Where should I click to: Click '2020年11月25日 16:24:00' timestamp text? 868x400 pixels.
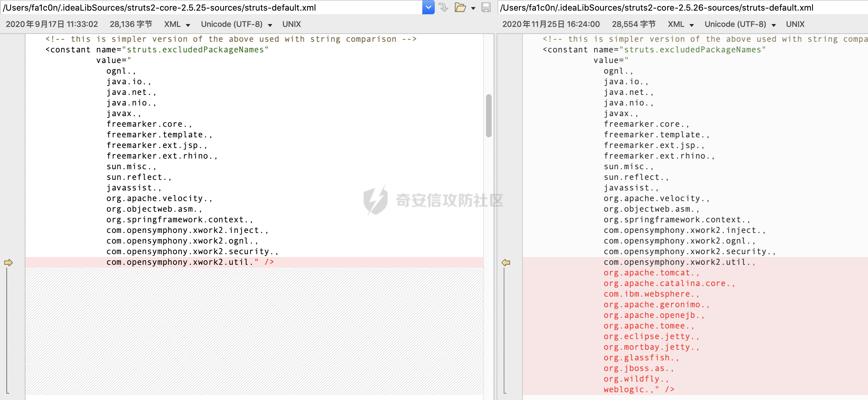551,24
